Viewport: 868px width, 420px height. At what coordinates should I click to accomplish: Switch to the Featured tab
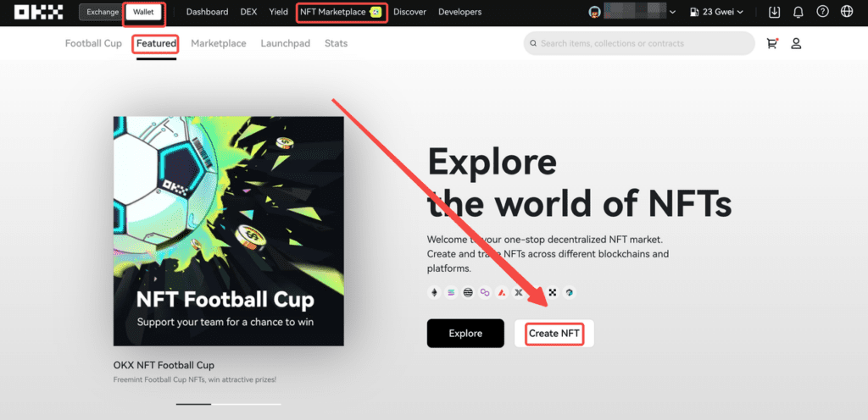[157, 43]
